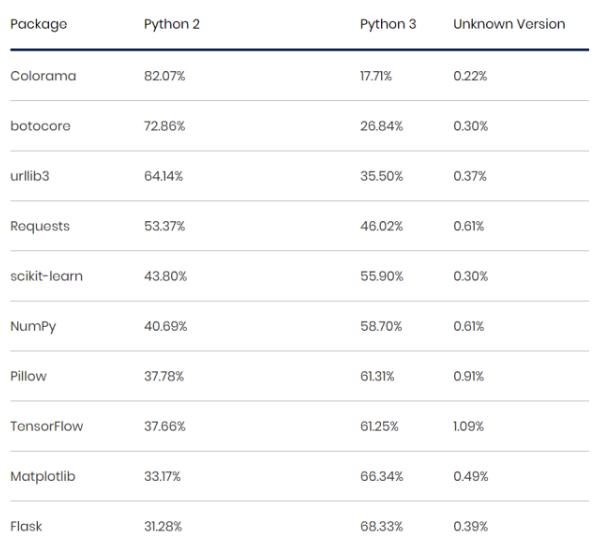Click the 0.39% unknown version value
596x545 pixels.
coord(471,526)
